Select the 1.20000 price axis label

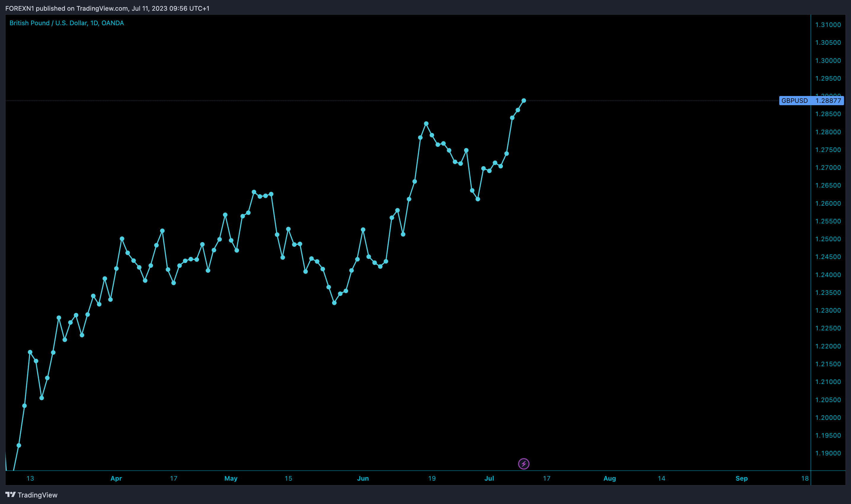[828, 417]
